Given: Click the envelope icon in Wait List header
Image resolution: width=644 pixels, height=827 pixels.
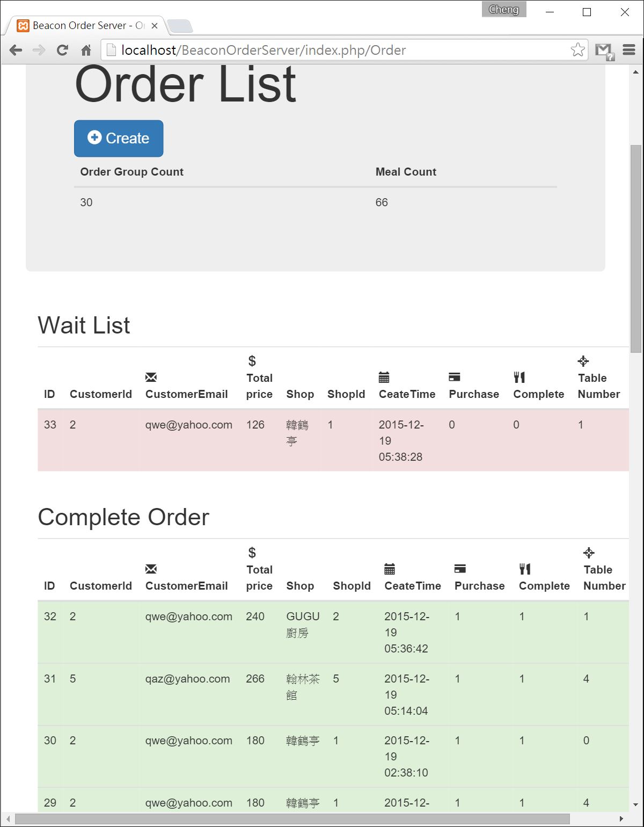Looking at the screenshot, I should pyautogui.click(x=151, y=378).
